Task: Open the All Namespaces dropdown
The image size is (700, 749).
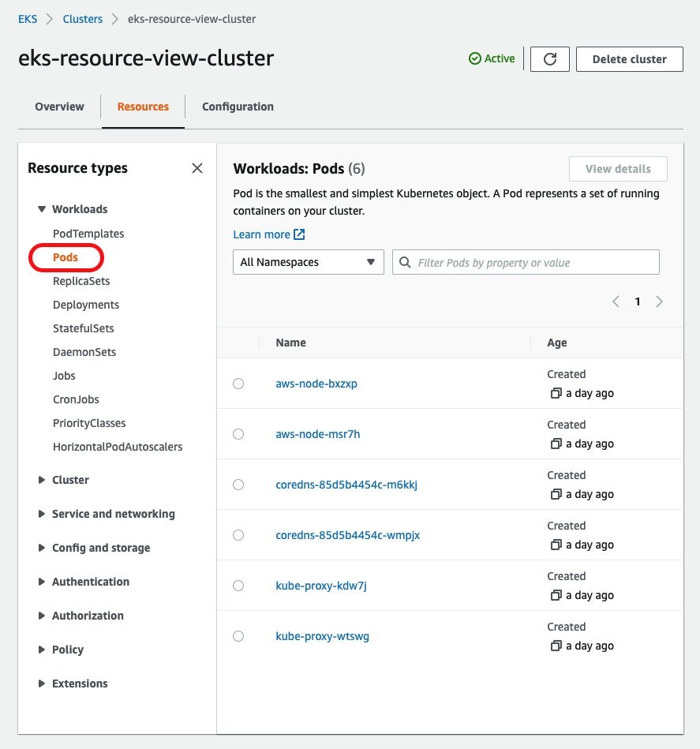Action: click(309, 262)
